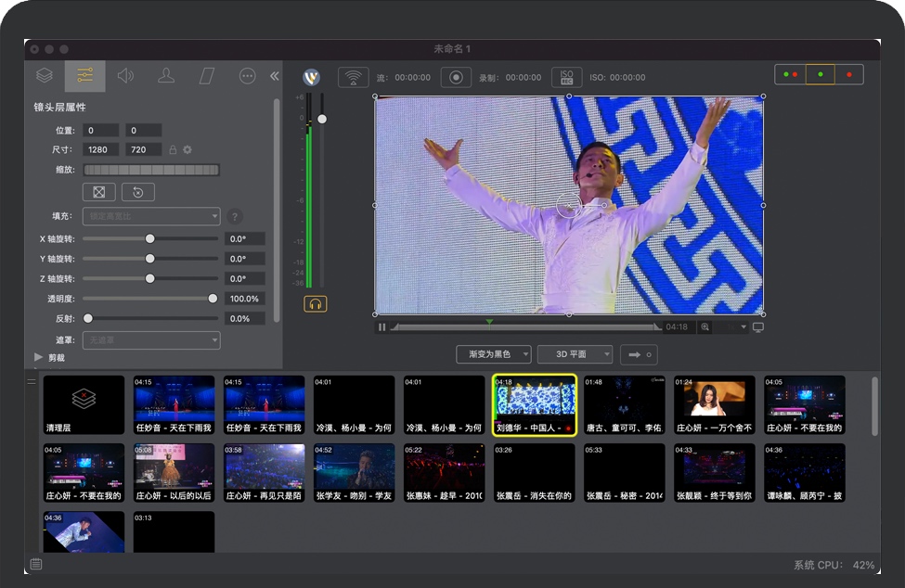905x588 pixels.
Task: Switch to the audio properties speaker tab
Action: click(125, 76)
